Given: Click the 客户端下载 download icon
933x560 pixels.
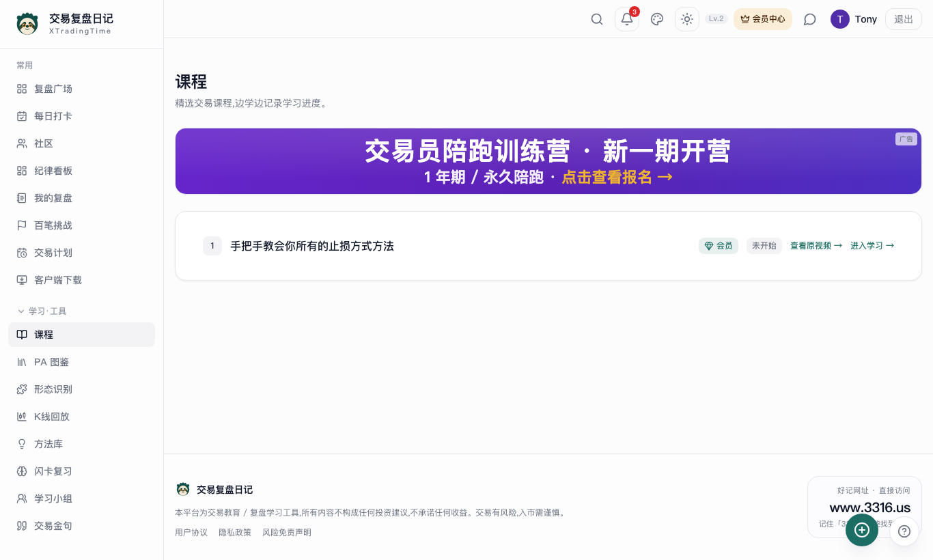Looking at the screenshot, I should point(22,280).
